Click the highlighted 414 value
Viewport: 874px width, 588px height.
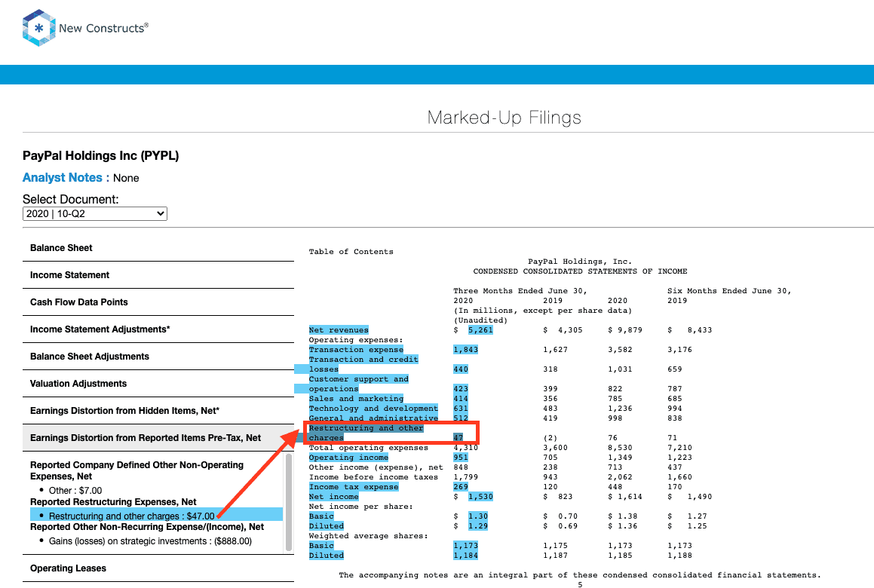pos(461,399)
